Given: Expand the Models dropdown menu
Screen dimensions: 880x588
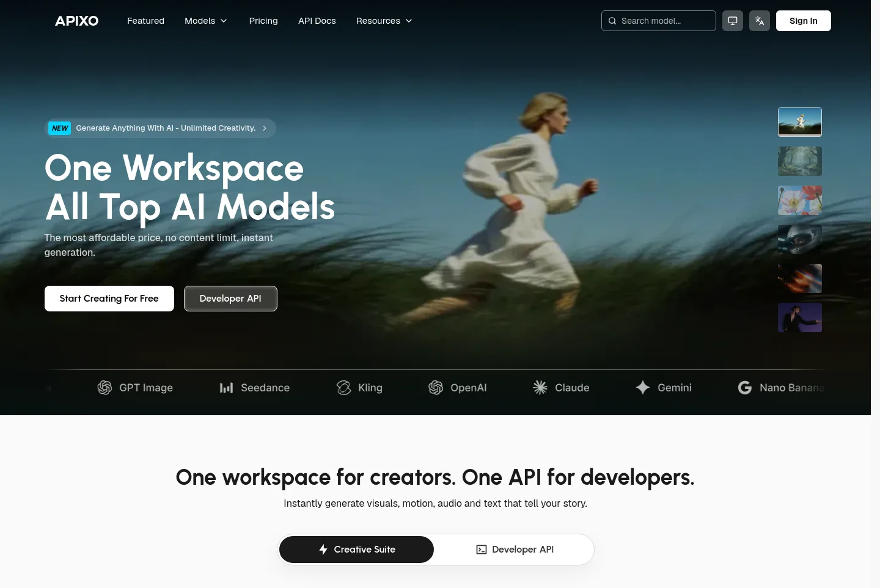Looking at the screenshot, I should (x=206, y=21).
